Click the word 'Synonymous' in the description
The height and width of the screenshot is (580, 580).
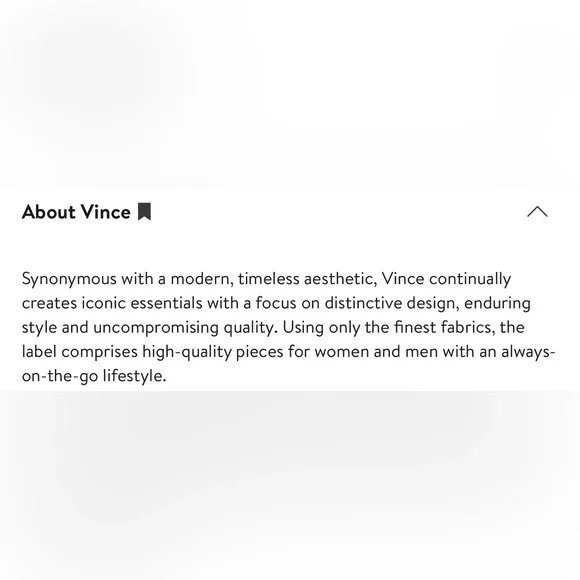point(69,279)
